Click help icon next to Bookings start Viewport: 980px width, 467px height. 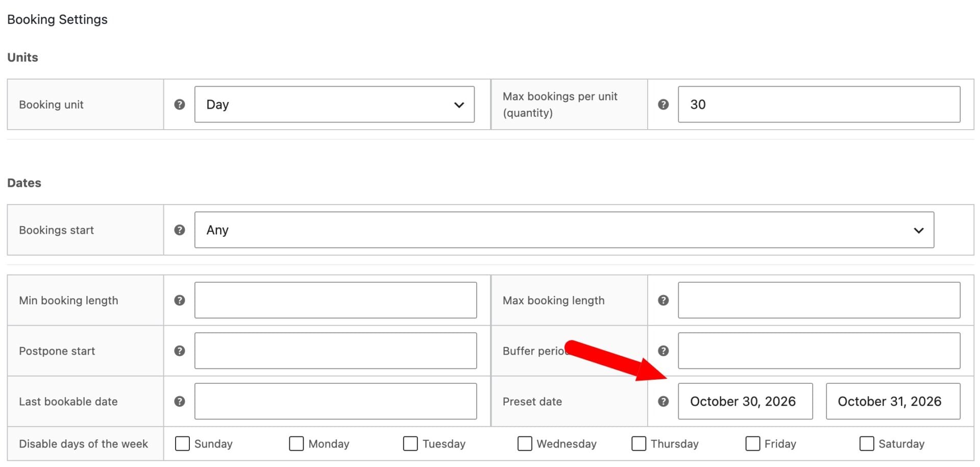coord(180,230)
